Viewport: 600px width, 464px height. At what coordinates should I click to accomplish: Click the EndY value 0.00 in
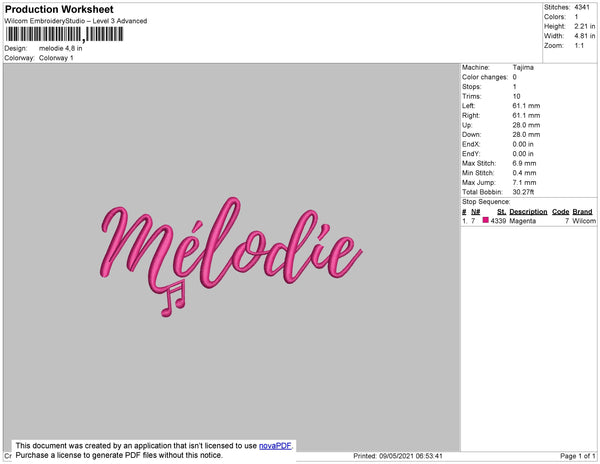523,154
